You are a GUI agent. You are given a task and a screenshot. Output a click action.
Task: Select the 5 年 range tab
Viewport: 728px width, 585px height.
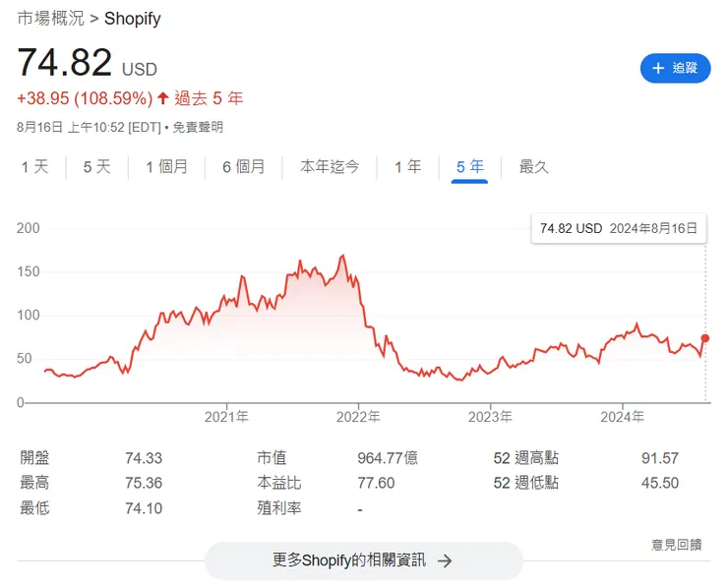click(469, 167)
